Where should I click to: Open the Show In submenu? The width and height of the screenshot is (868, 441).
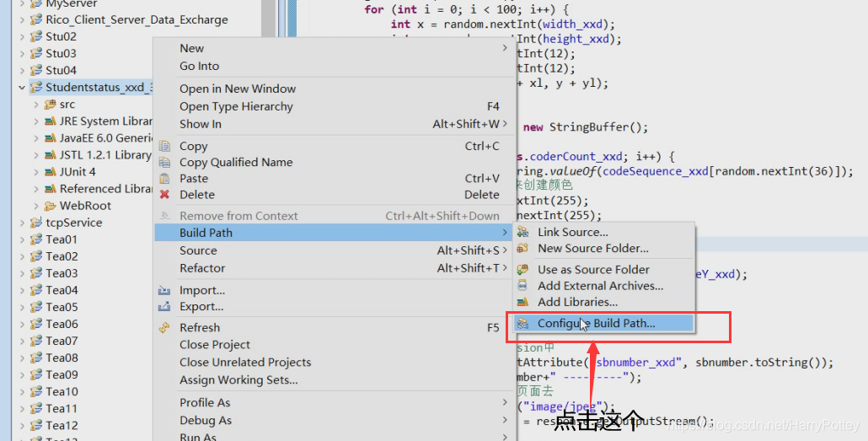[x=334, y=124]
